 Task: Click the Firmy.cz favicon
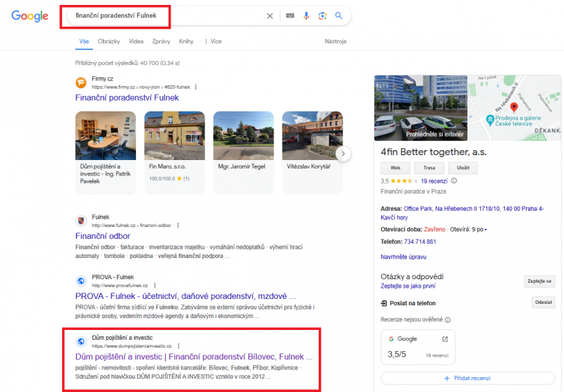pos(81,82)
